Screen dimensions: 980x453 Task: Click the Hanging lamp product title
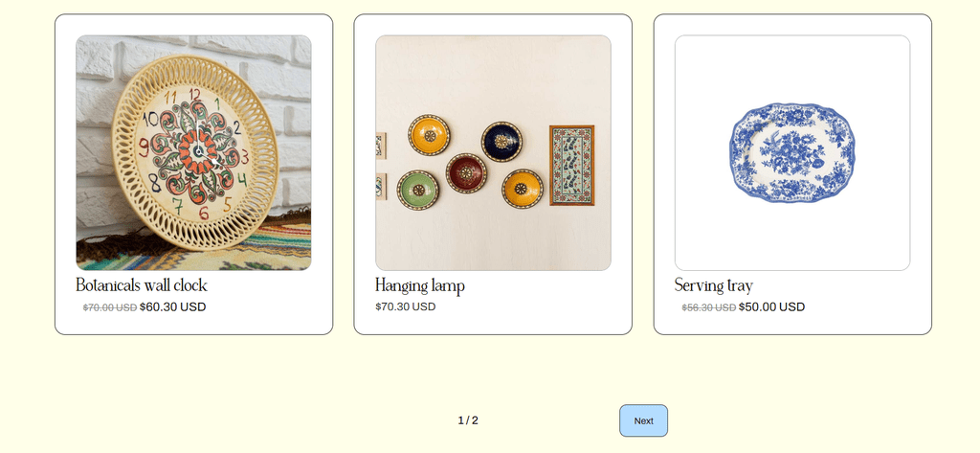click(420, 286)
